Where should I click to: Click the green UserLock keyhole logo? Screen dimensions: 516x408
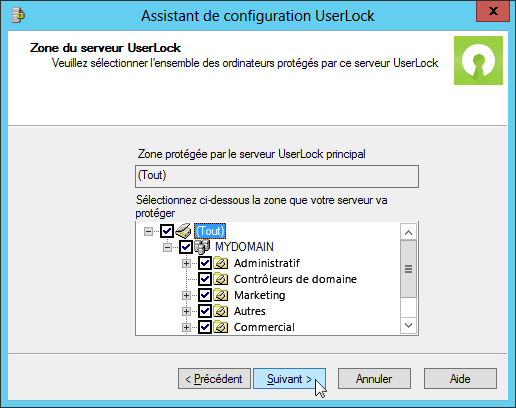[478, 60]
